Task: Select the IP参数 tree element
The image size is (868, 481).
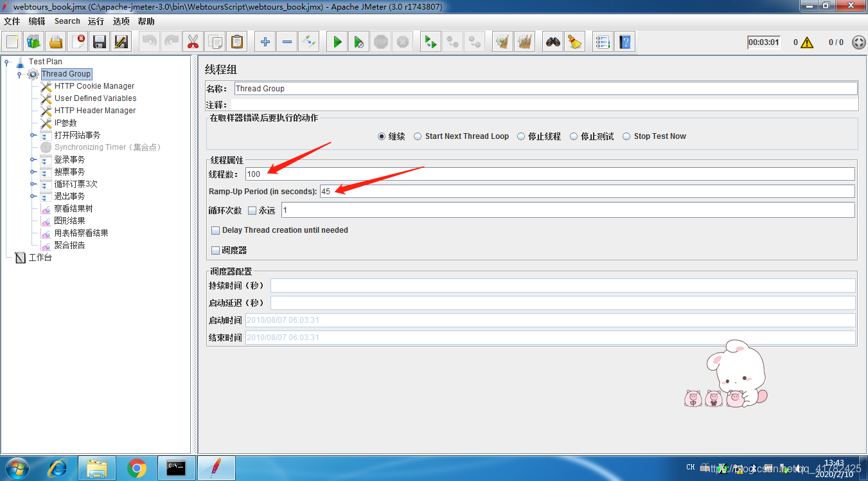Action: click(x=66, y=123)
